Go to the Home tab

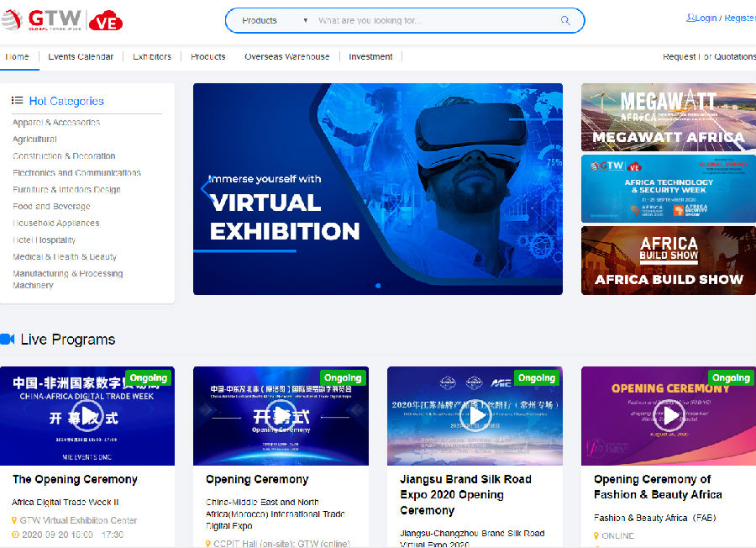click(x=17, y=56)
